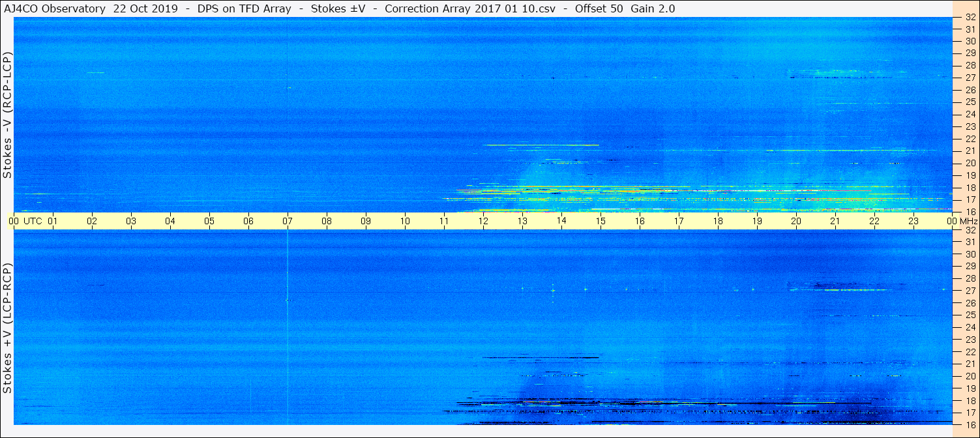The width and height of the screenshot is (980, 438).
Task: Click the 29 MHz tick in the -V panel
Action: click(970, 53)
